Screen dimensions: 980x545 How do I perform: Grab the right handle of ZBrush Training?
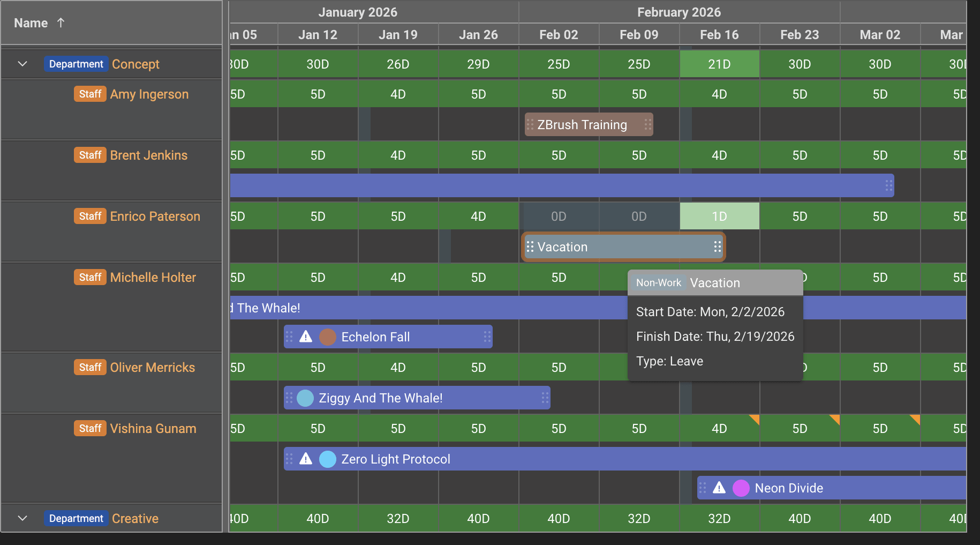click(x=648, y=124)
